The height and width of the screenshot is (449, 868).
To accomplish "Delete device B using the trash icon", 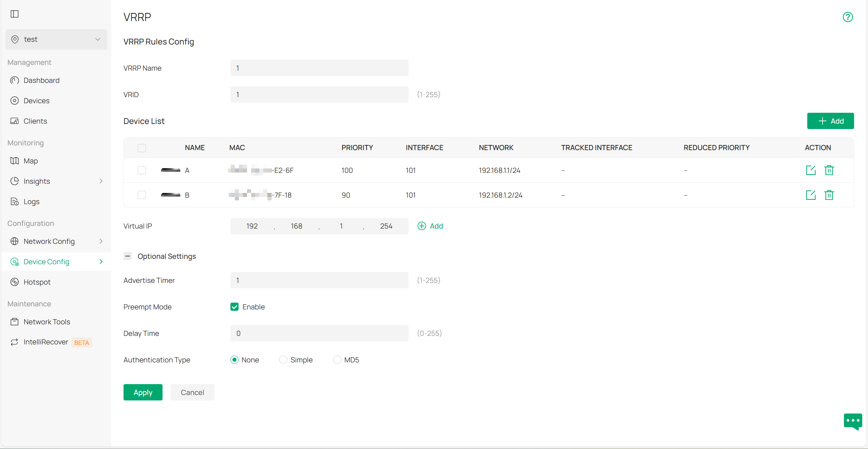I will 829,195.
